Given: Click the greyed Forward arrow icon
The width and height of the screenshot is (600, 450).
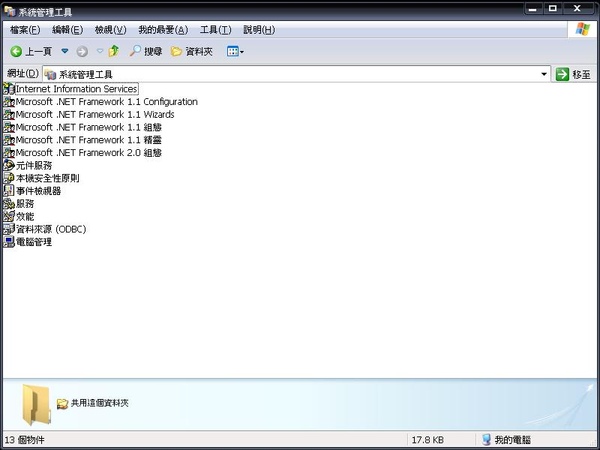Looking at the screenshot, I should click(82, 51).
